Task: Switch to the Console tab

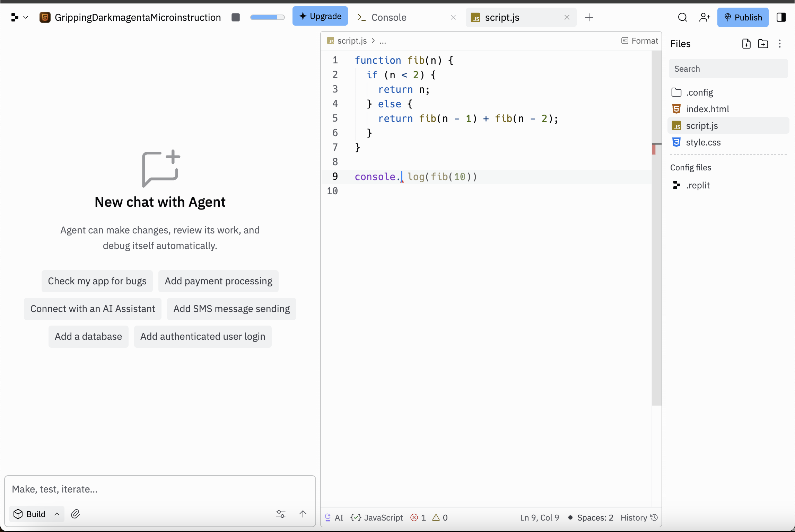Action: [x=388, y=17]
